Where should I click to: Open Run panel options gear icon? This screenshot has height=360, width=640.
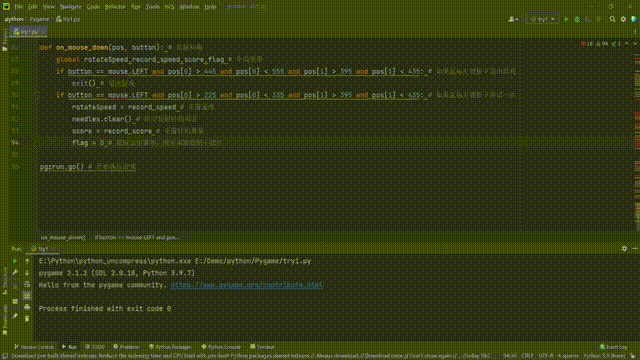click(x=624, y=248)
